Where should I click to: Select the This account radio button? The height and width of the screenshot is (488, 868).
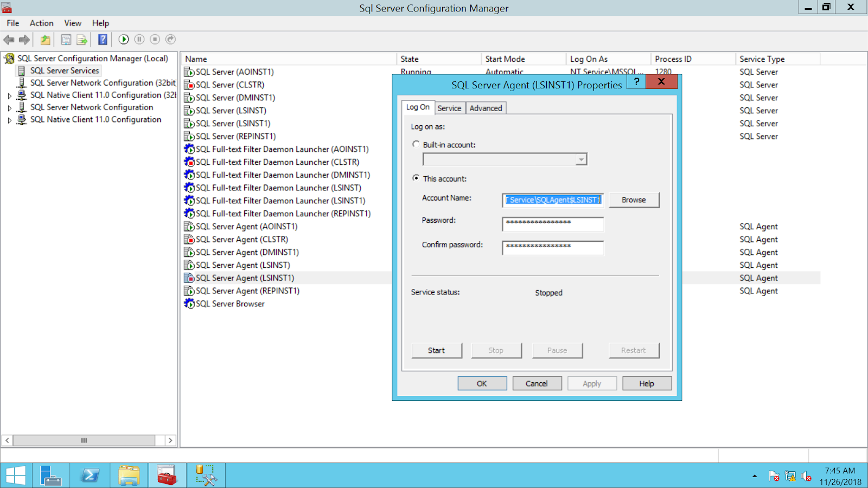[x=416, y=178]
